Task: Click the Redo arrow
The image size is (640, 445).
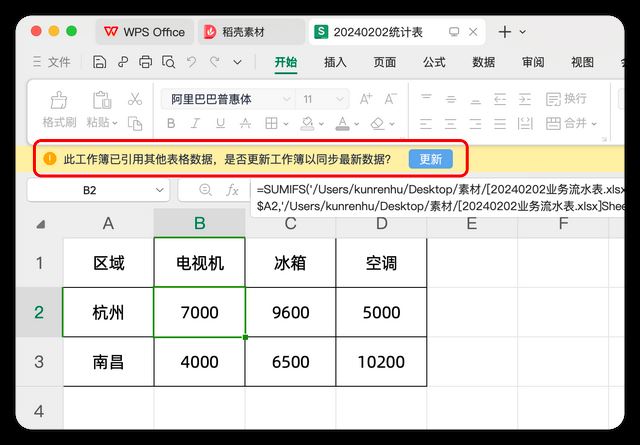Action: click(215, 62)
